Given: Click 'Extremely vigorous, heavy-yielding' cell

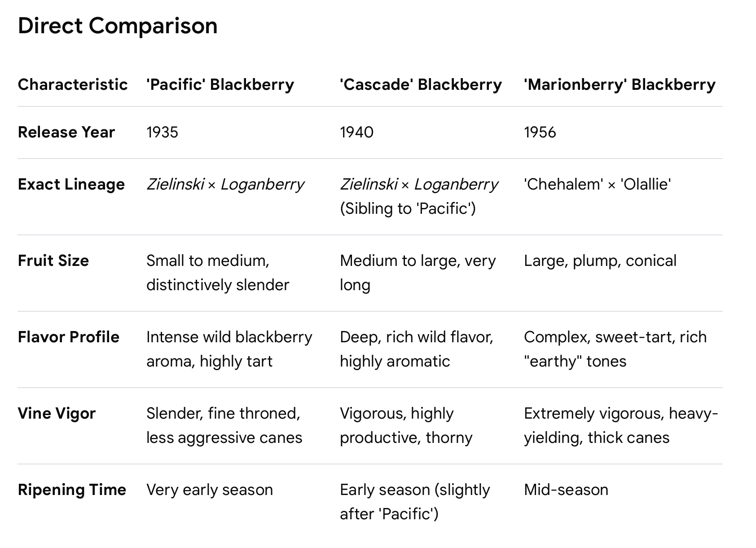Looking at the screenshot, I should pyautogui.click(x=621, y=425).
